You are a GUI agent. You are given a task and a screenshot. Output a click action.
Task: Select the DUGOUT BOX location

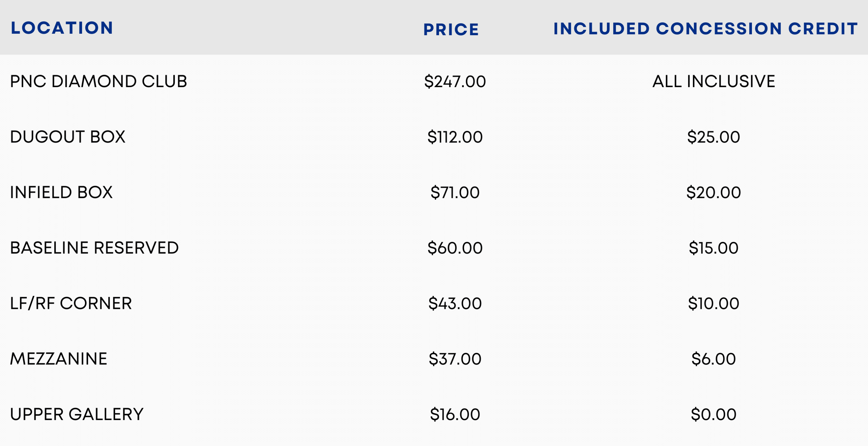point(68,137)
